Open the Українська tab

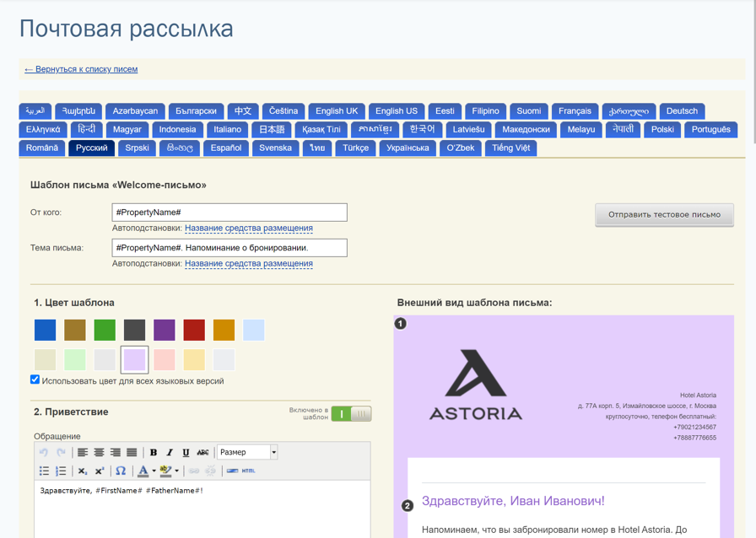[408, 148]
